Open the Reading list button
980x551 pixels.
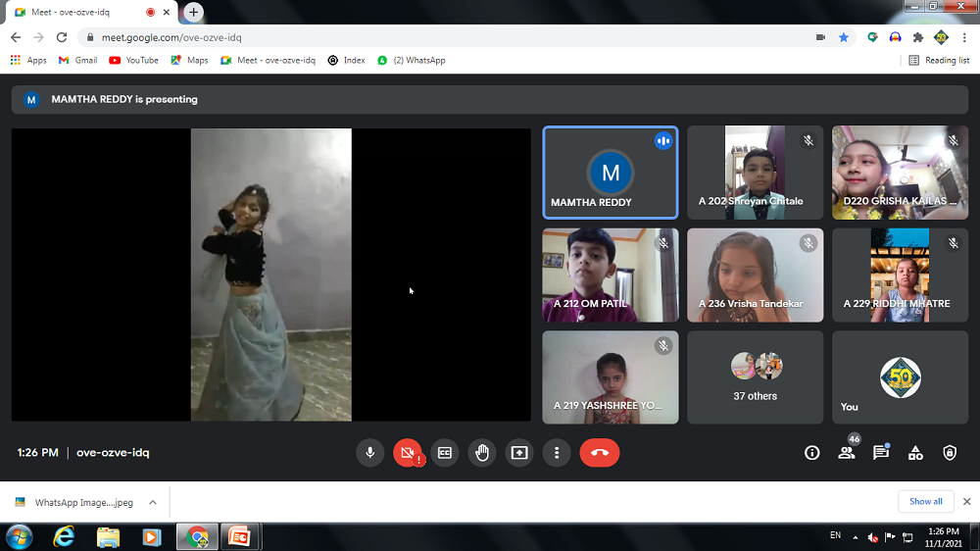(x=939, y=60)
